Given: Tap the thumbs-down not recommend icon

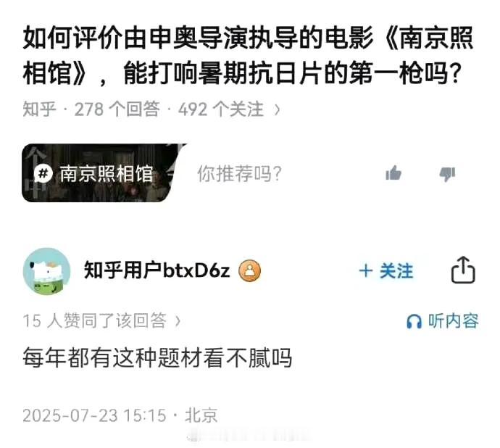Looking at the screenshot, I should 447,174.
